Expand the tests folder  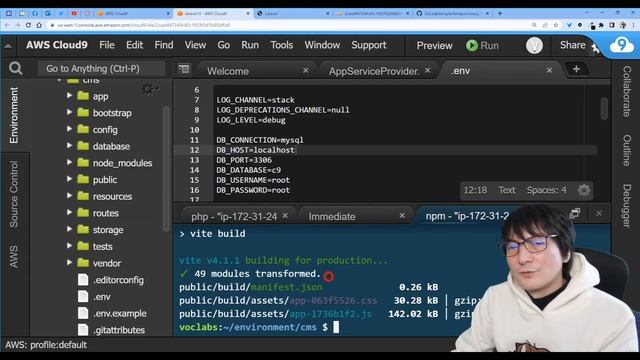[x=69, y=246]
